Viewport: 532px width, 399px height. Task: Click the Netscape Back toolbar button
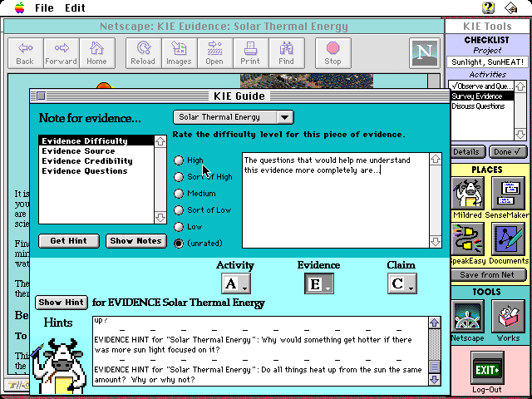26,53
